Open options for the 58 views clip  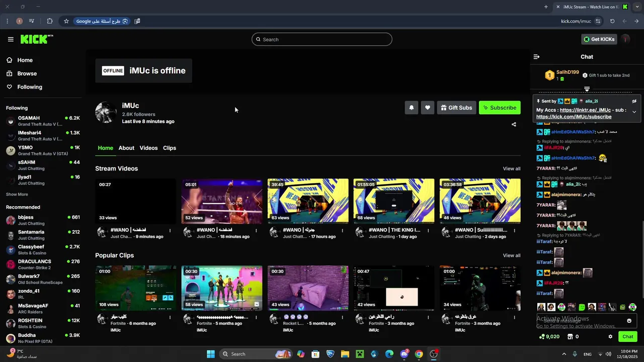point(256,318)
